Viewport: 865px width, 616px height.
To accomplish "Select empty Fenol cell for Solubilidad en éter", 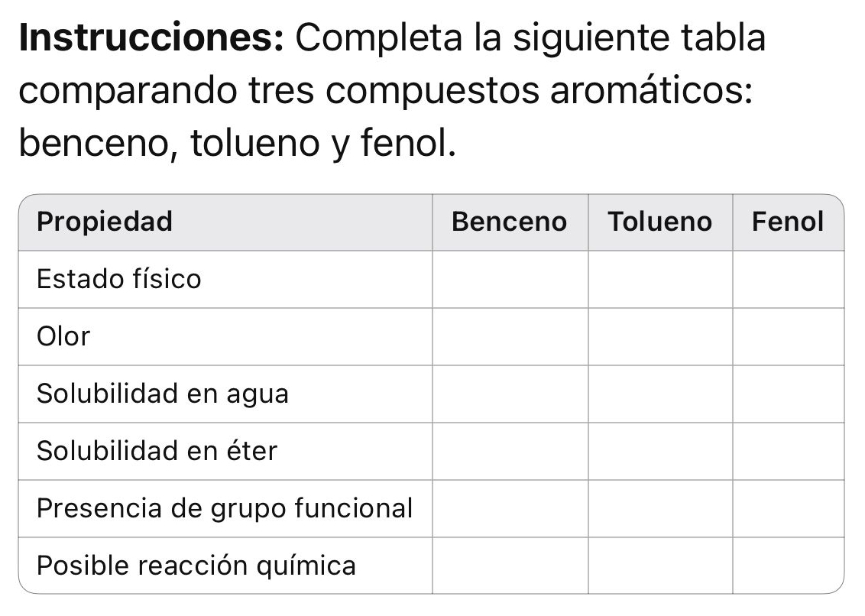I will pos(789,452).
